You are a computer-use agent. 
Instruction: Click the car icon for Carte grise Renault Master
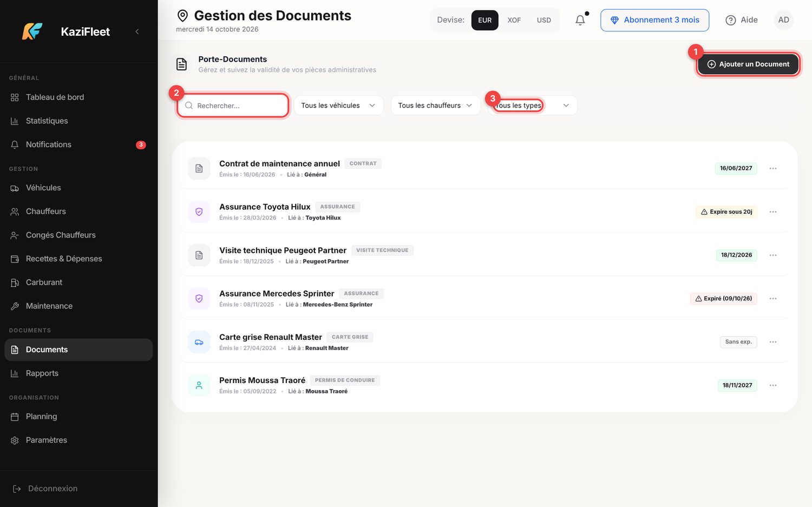(199, 342)
